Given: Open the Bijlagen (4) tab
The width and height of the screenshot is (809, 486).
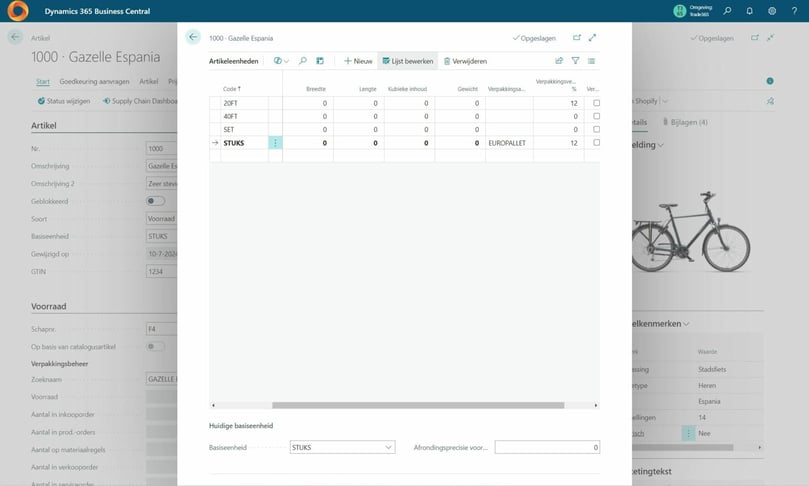Looking at the screenshot, I should (x=685, y=122).
